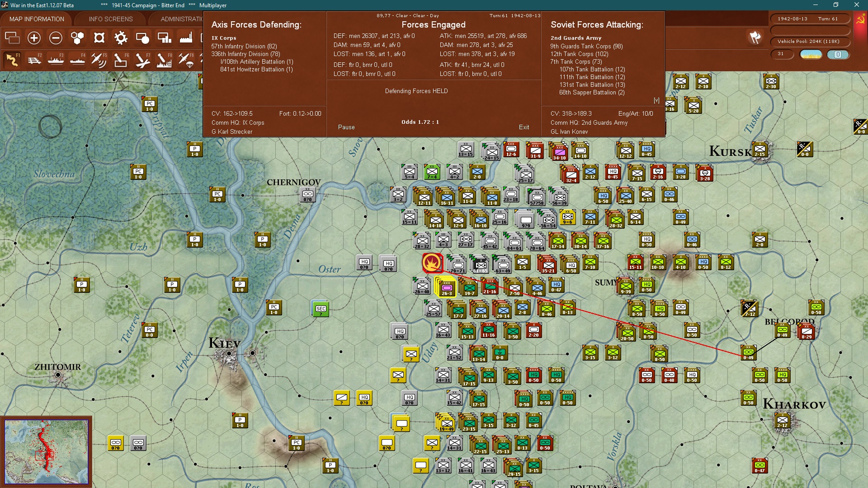
Task: Exit the battle report window
Action: [x=524, y=127]
